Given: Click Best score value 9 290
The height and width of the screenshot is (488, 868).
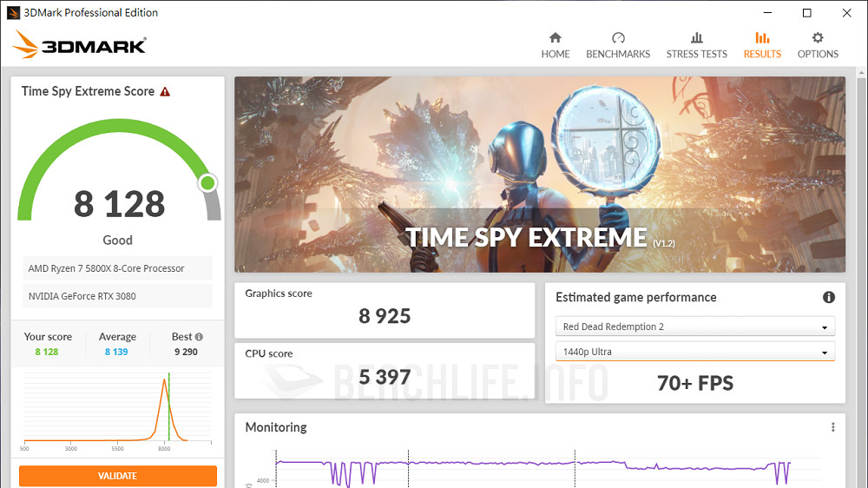Looking at the screenshot, I should 186,352.
